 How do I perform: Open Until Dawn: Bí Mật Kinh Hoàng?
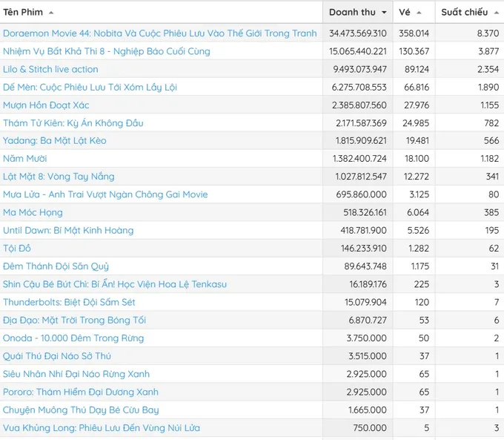click(x=68, y=231)
